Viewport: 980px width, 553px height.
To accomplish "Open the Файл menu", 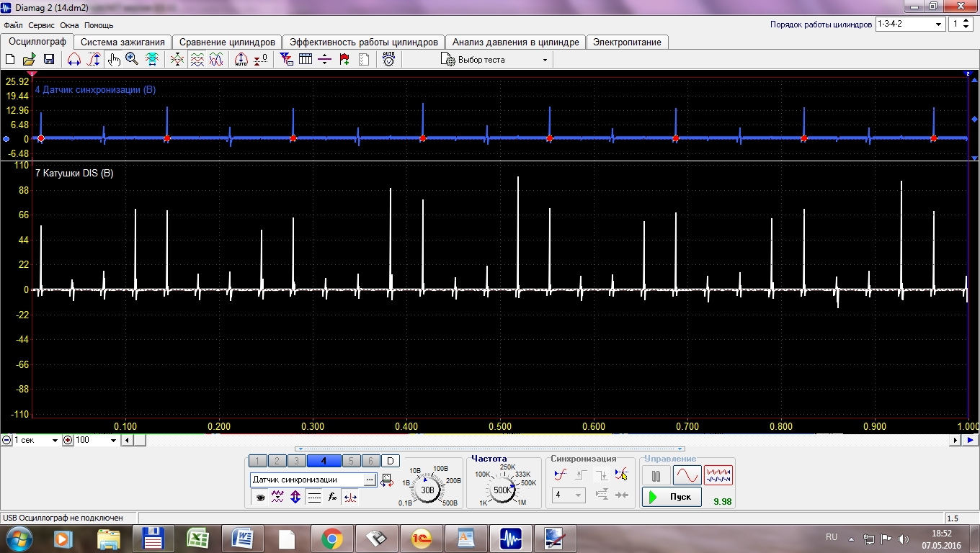I will click(x=13, y=25).
